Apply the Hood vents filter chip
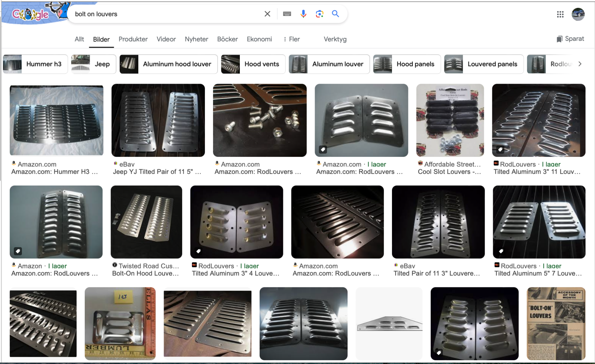 tap(253, 64)
